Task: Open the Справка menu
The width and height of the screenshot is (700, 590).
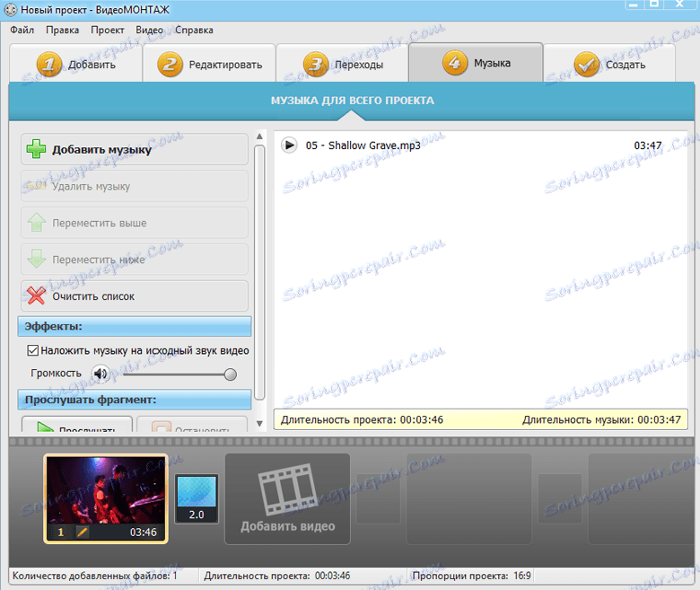Action: pos(194,30)
